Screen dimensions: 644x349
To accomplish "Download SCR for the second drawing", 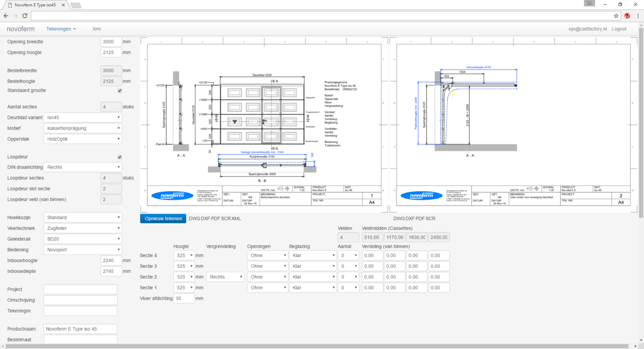I will tap(430, 219).
